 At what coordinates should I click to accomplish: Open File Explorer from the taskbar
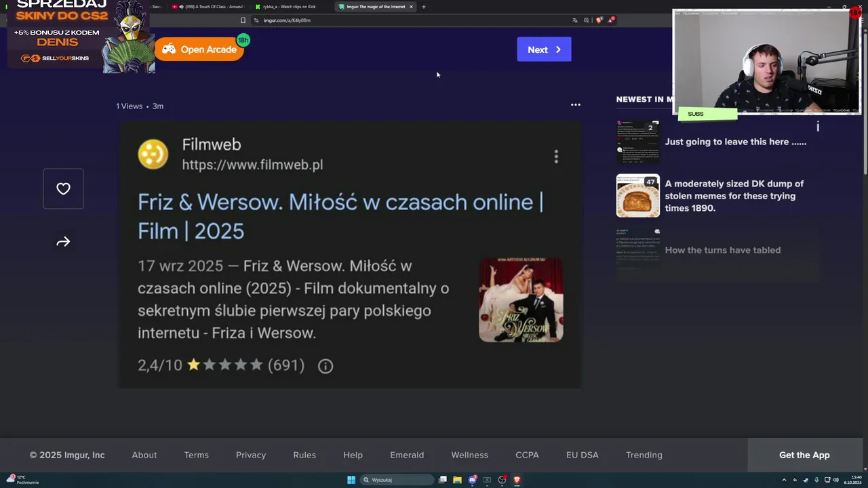[458, 480]
